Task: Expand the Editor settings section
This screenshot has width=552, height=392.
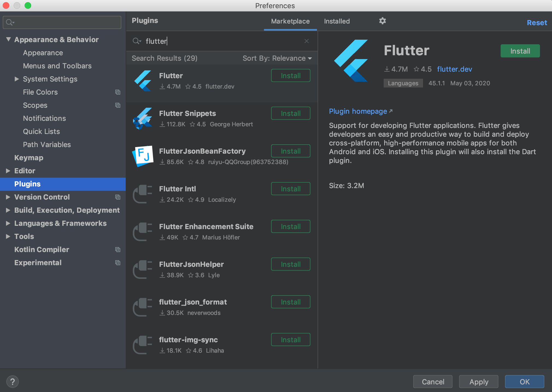Action: (x=8, y=171)
